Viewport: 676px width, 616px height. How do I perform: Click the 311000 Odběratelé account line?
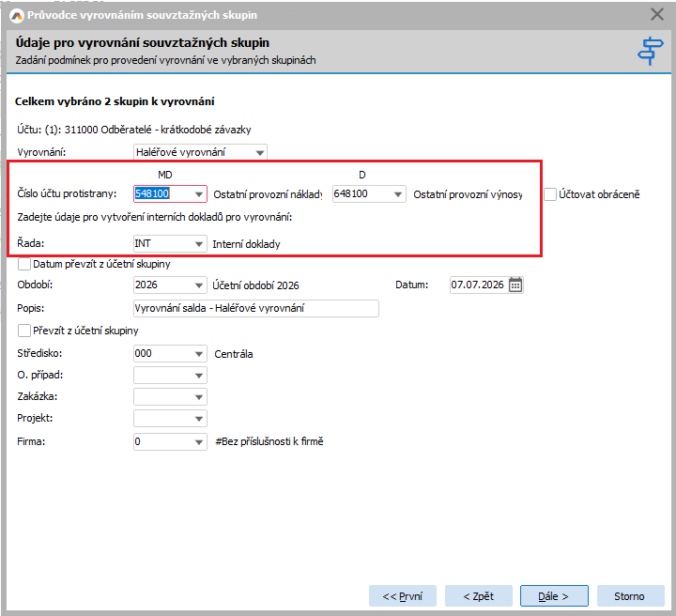click(134, 130)
